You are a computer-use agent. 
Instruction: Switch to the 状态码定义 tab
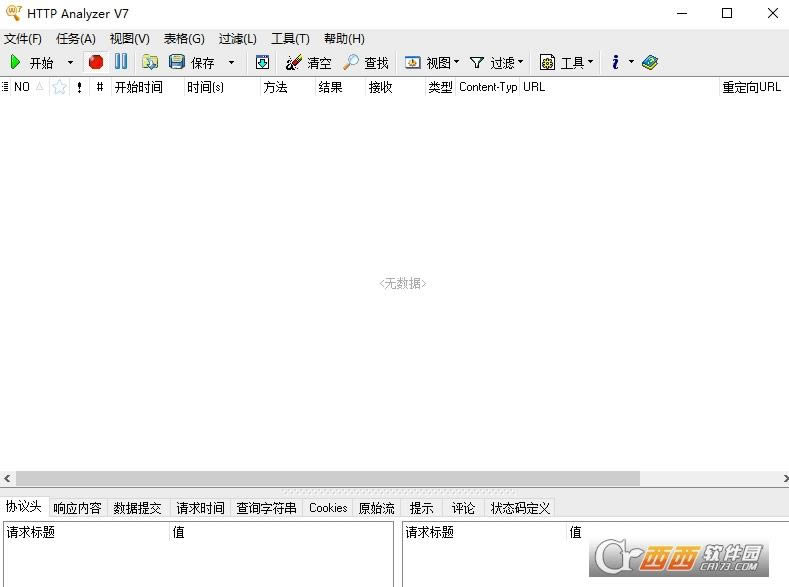point(520,508)
